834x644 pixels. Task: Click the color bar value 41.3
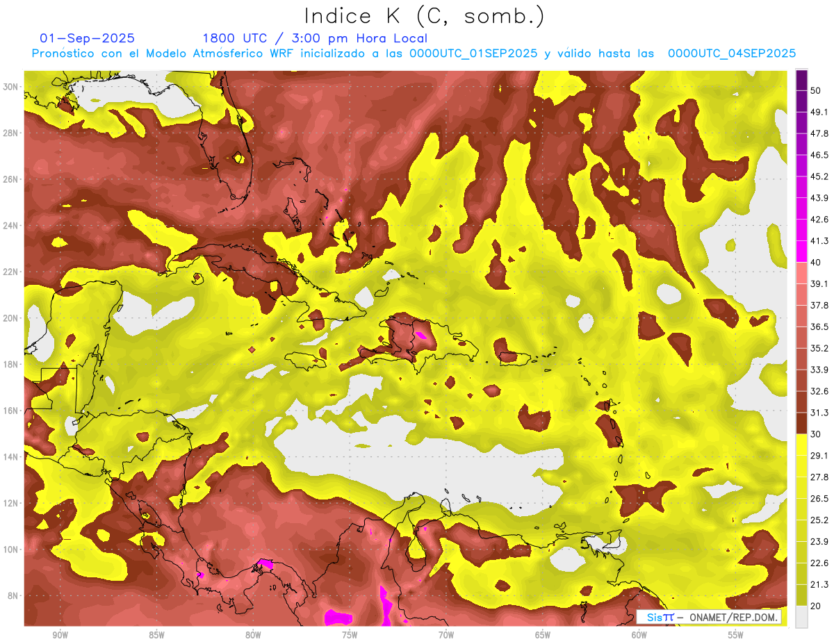[x=819, y=241]
